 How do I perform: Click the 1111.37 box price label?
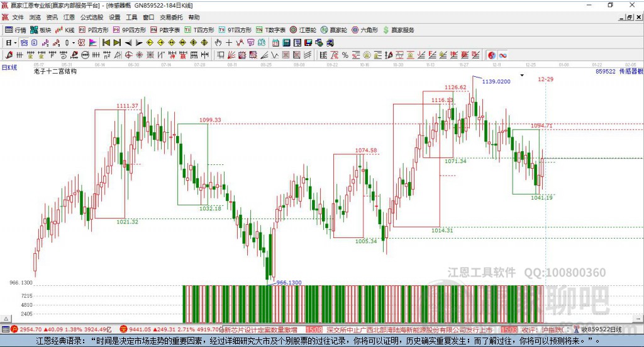(x=127, y=106)
